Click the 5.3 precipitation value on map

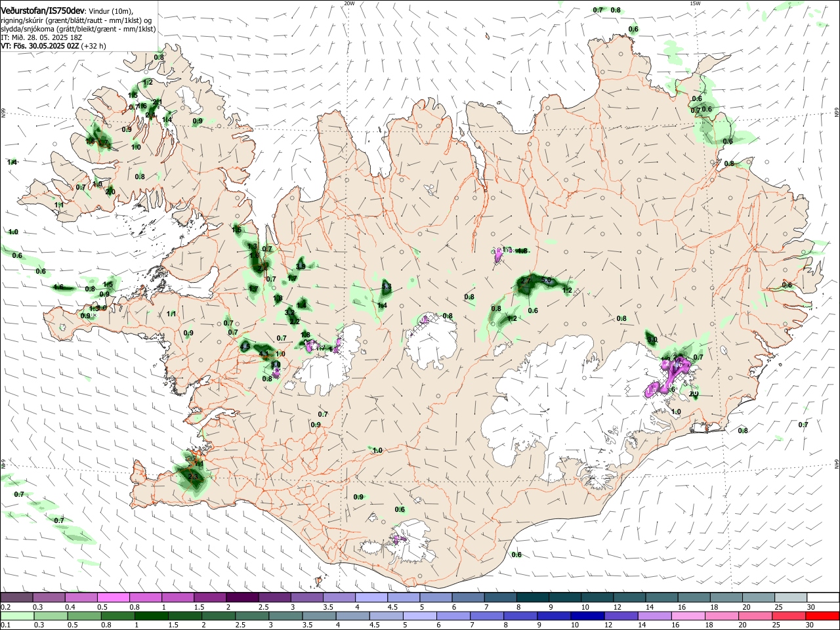[387, 287]
